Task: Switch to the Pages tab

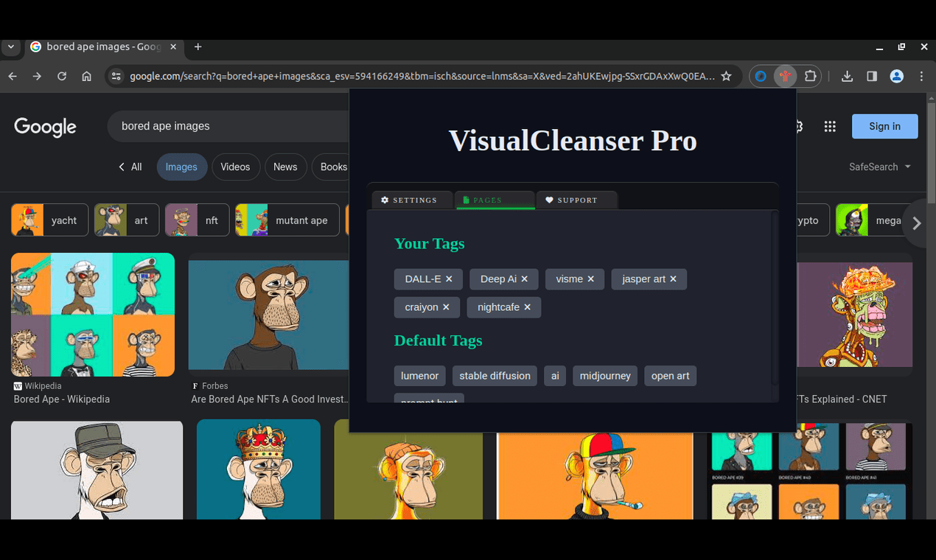Action: point(495,200)
